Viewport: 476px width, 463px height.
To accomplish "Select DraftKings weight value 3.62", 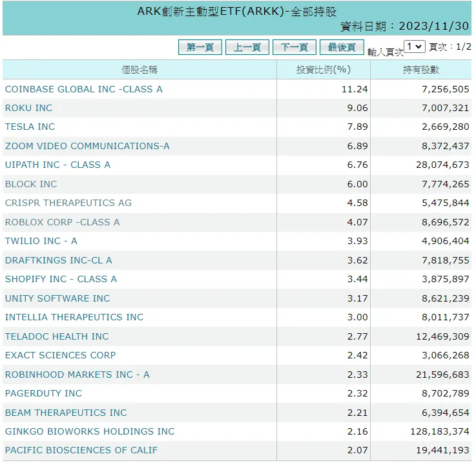I will point(357,260).
